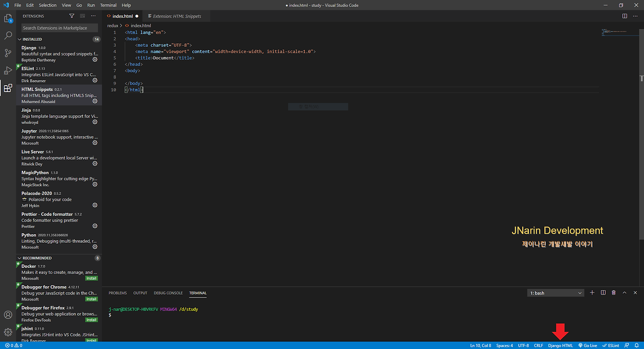Viewport: 644px width, 349px height.
Task: Select the Python extension entry
Action: (x=59, y=241)
